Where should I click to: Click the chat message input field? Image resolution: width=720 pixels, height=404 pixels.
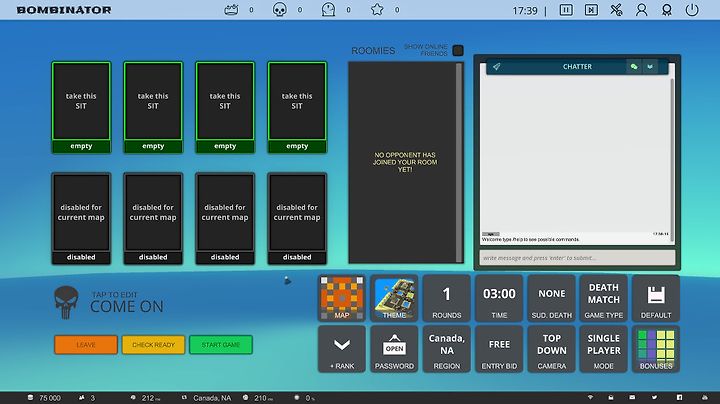[577, 258]
